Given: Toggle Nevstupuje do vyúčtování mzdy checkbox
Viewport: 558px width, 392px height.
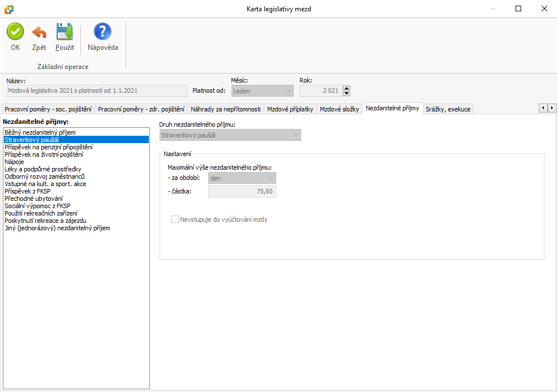Looking at the screenshot, I should coord(175,219).
